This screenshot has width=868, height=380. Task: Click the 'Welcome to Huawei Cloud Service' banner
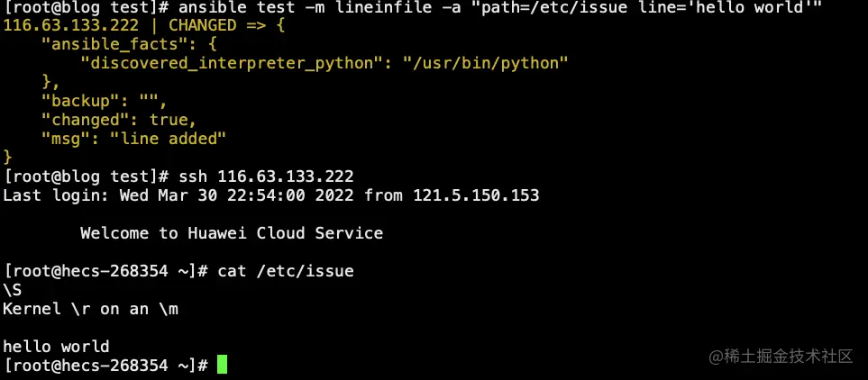(x=231, y=232)
